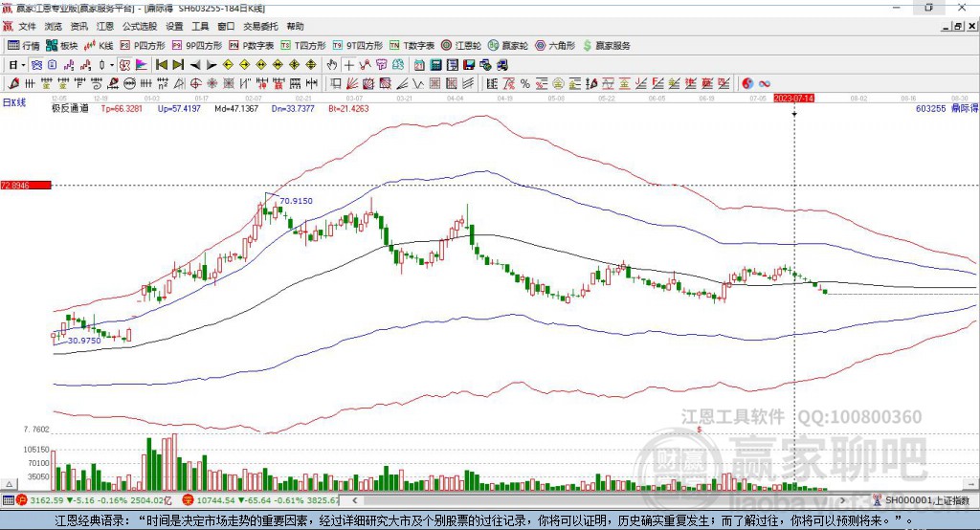Click the 70.9150 high price label
The image size is (980, 530).
297,201
